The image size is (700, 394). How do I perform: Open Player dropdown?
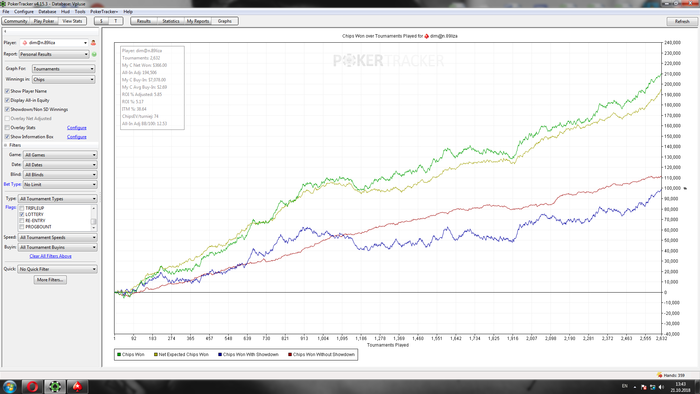[54, 43]
